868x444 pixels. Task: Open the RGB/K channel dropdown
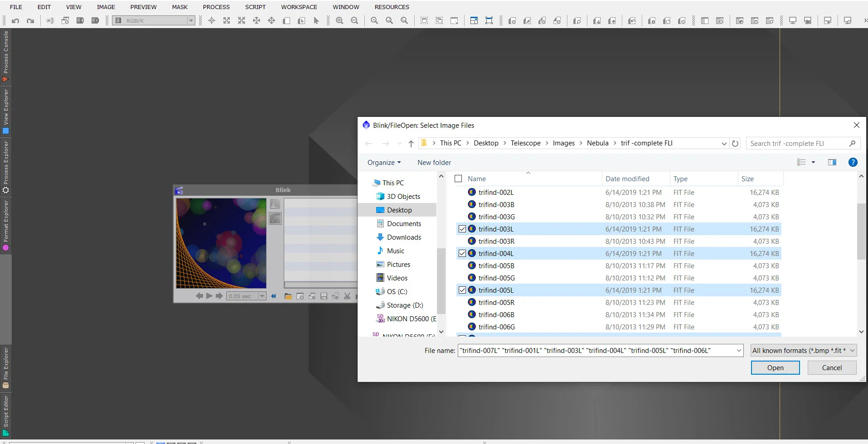point(154,20)
